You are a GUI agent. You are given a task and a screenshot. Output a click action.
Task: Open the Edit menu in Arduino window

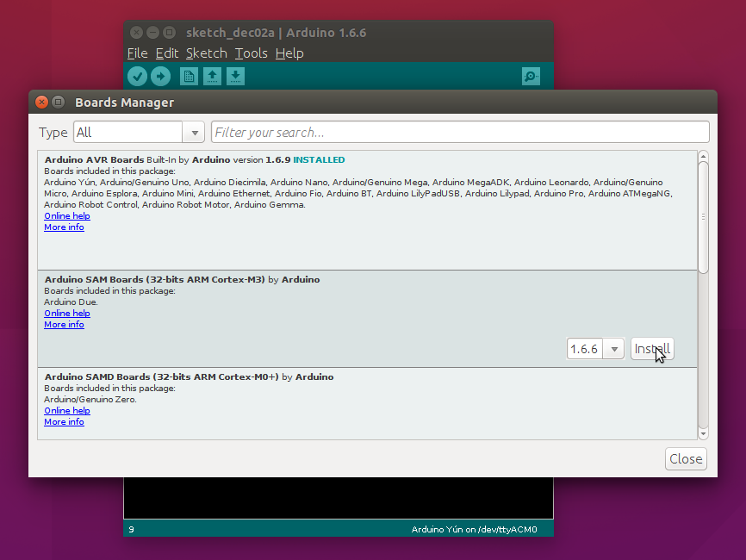pyautogui.click(x=167, y=53)
